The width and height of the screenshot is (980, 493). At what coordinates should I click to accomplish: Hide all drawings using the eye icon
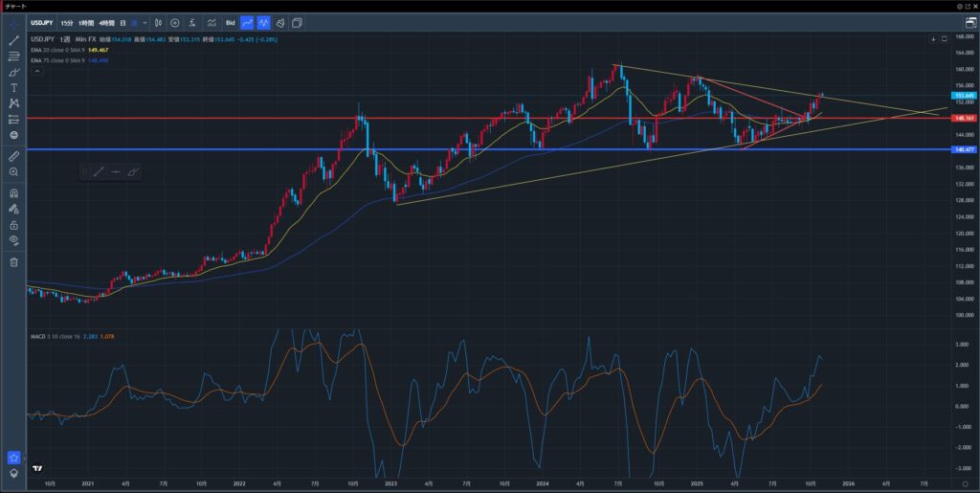pyautogui.click(x=14, y=239)
